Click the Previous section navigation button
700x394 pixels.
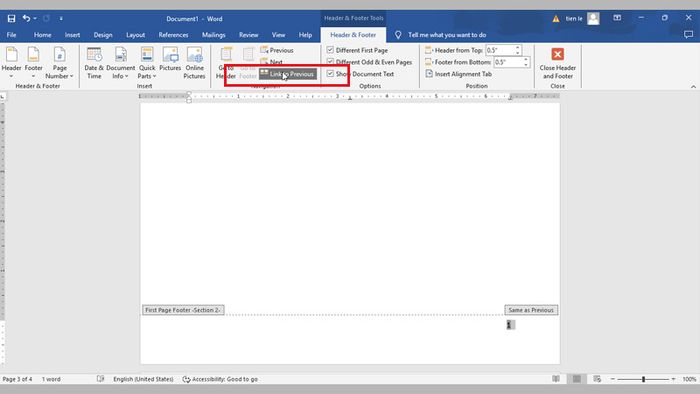[277, 50]
